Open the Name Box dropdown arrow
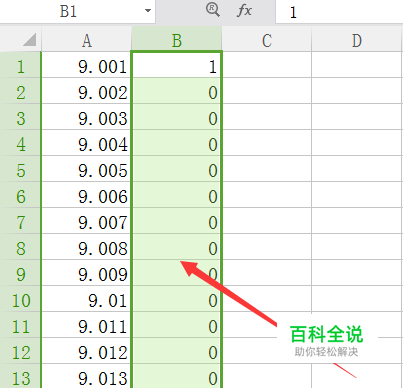 (148, 11)
